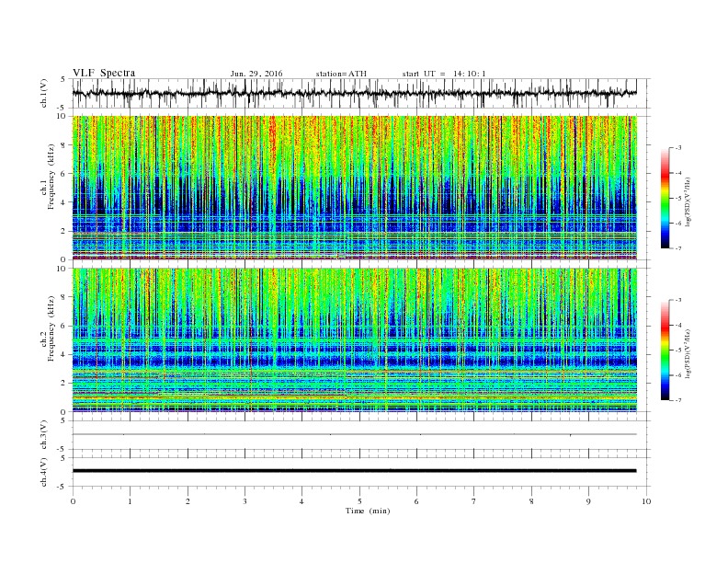The width and height of the screenshot is (728, 563).
Task: Click the "-3" label on ch.2 color bar
Action: pyautogui.click(x=677, y=300)
